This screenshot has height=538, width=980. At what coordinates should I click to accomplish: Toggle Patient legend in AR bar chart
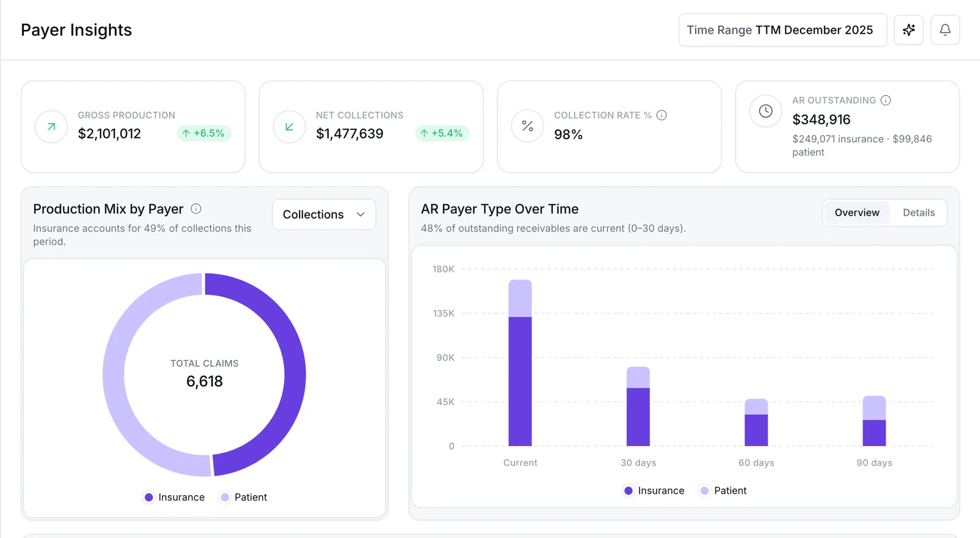pos(723,491)
